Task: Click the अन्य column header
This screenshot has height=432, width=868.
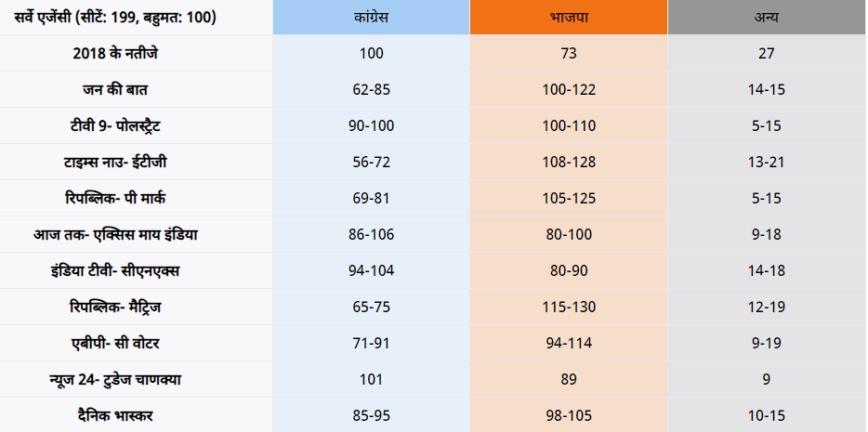Action: [x=767, y=18]
